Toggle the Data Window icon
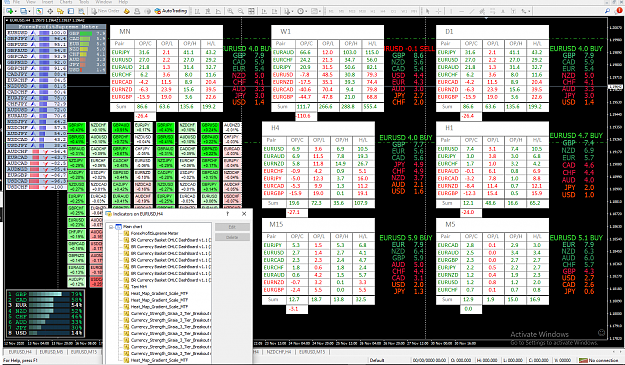The image size is (625, 365). [x=50, y=11]
